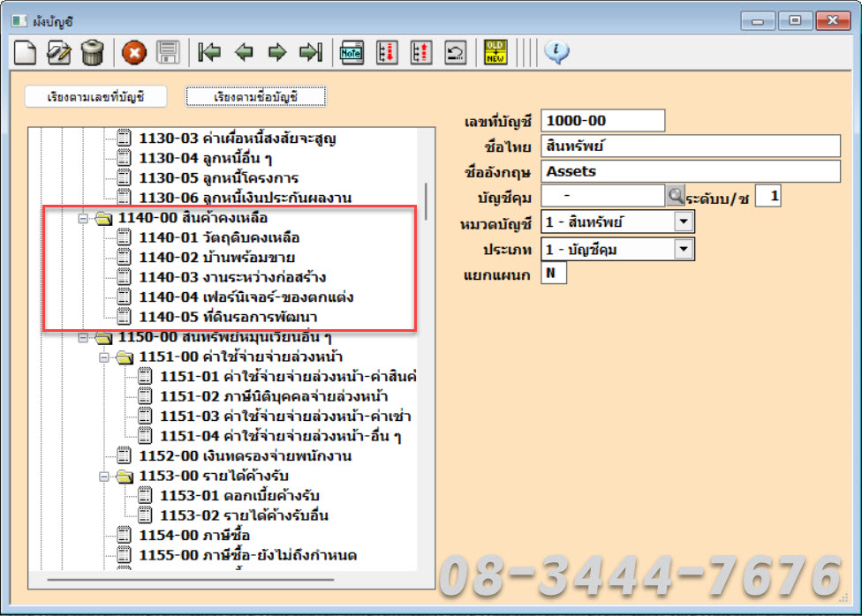Select tree row 1140-03
Viewport: 862px width, 616px height.
(232, 277)
